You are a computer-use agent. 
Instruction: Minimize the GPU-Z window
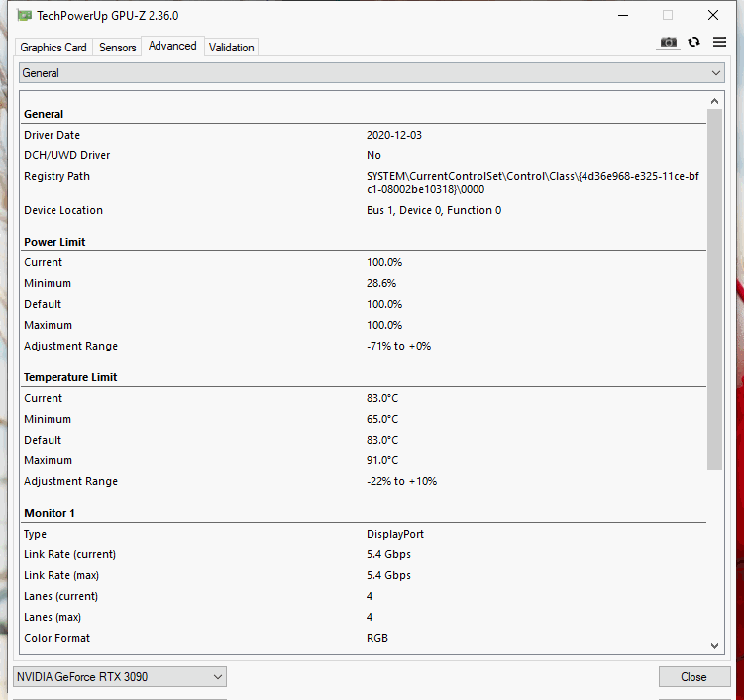pyautogui.click(x=623, y=16)
